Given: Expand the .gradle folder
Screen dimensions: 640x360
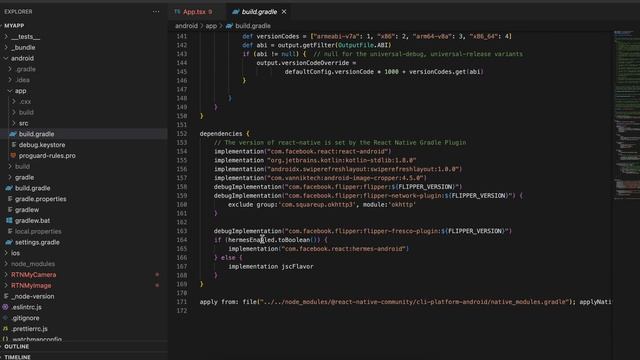Looking at the screenshot, I should (26, 69).
